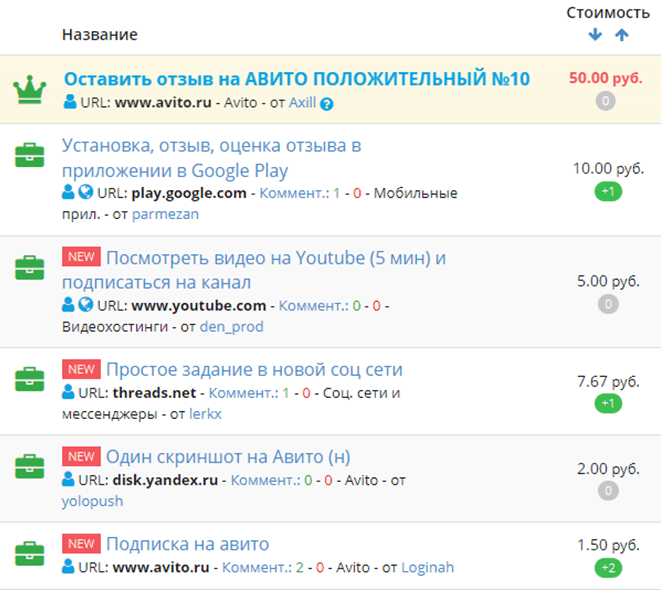Click Название column header
The height and width of the screenshot is (593, 661).
100,35
